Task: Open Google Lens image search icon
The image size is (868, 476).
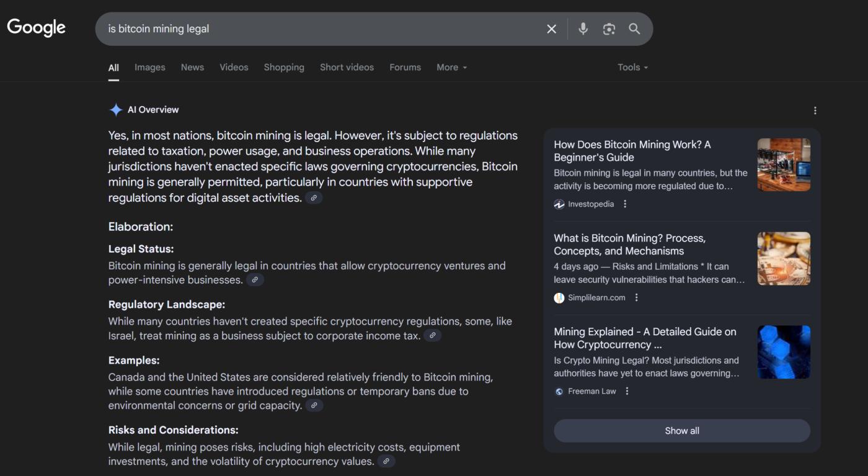Action: pyautogui.click(x=609, y=29)
